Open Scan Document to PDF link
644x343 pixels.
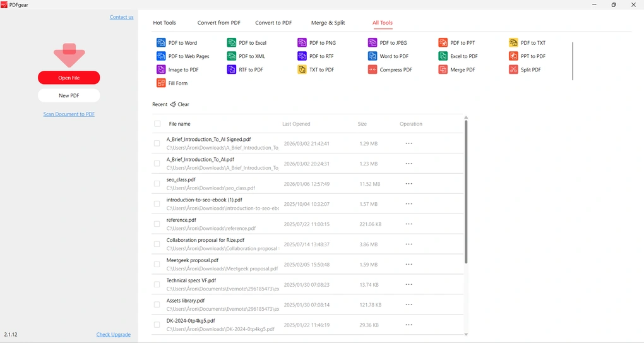coord(69,114)
